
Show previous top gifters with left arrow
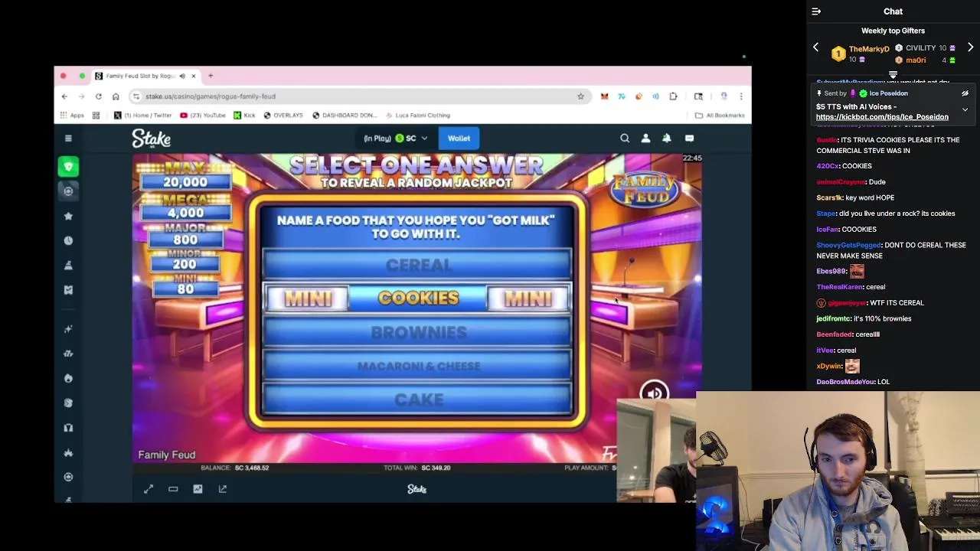[815, 47]
